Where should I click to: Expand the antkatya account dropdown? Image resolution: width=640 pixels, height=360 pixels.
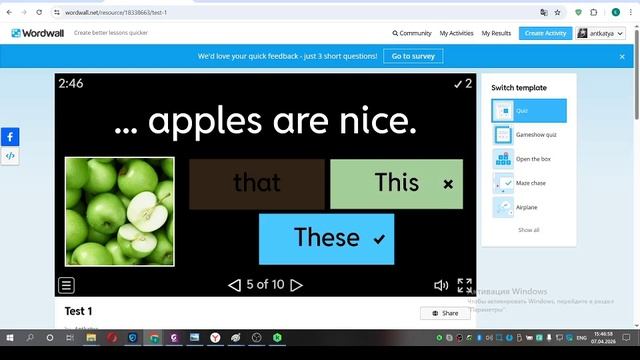[601, 33]
